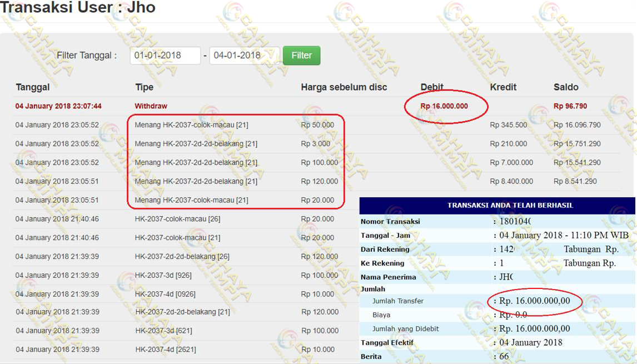
Task: Click the Rp 345.500 kredit value
Action: point(508,125)
